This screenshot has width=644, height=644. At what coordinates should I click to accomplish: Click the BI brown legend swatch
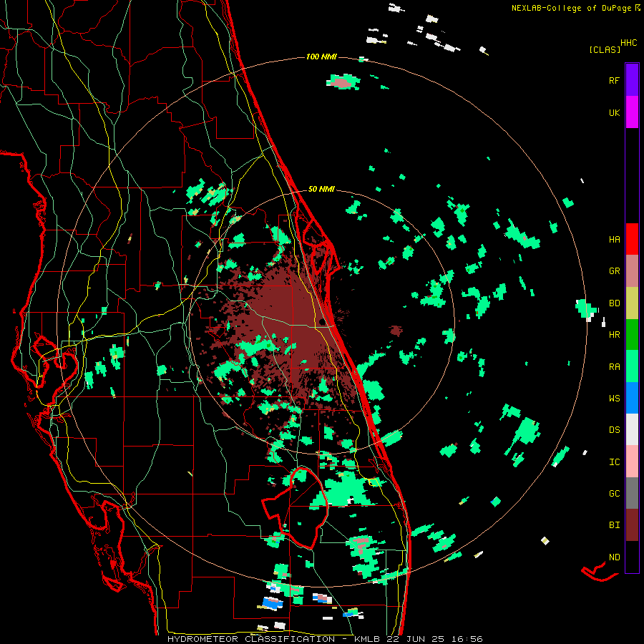tap(632, 525)
